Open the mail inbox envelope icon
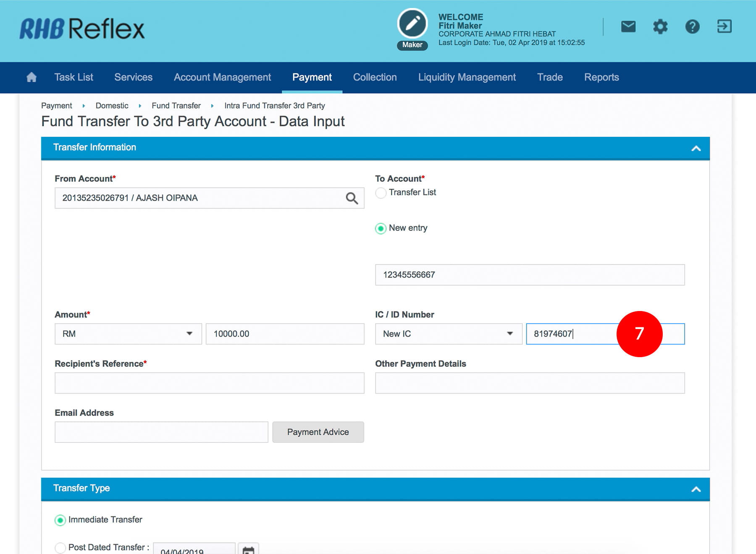The height and width of the screenshot is (554, 756). [628, 27]
